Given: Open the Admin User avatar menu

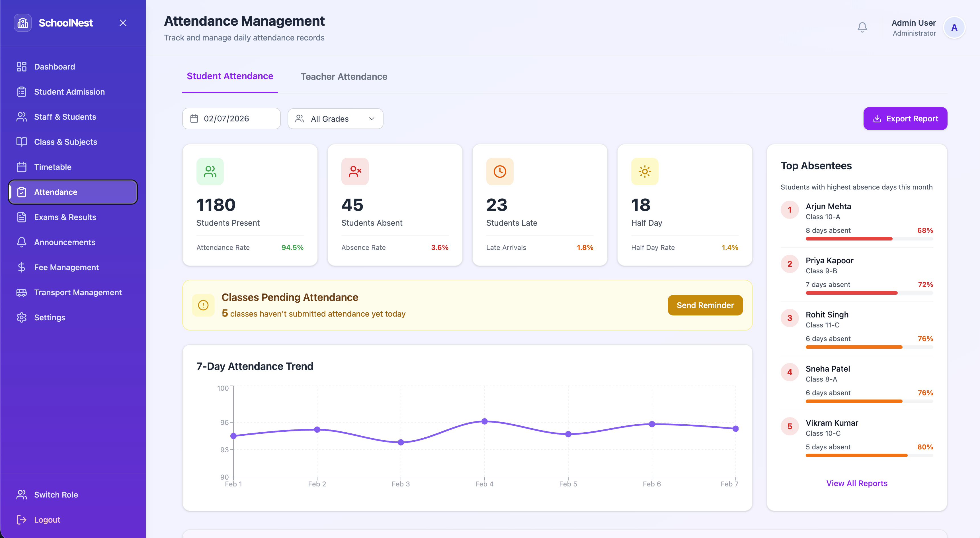Looking at the screenshot, I should tap(954, 28).
